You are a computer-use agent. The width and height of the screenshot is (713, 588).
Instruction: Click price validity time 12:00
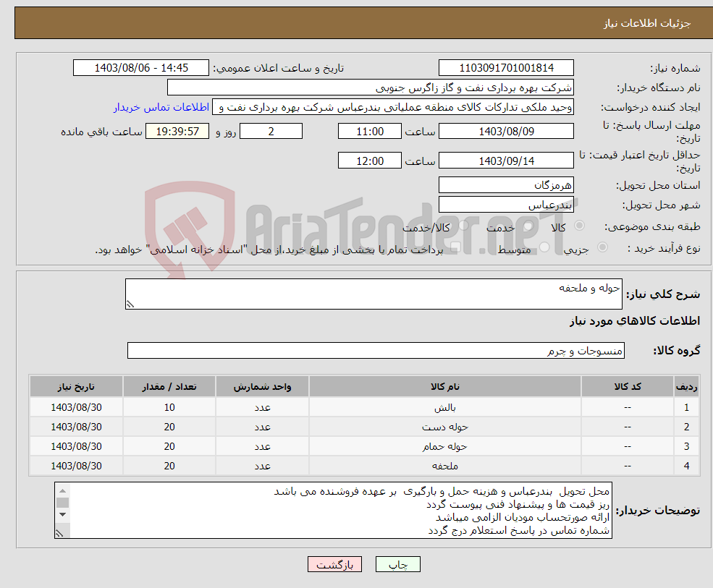(x=370, y=161)
